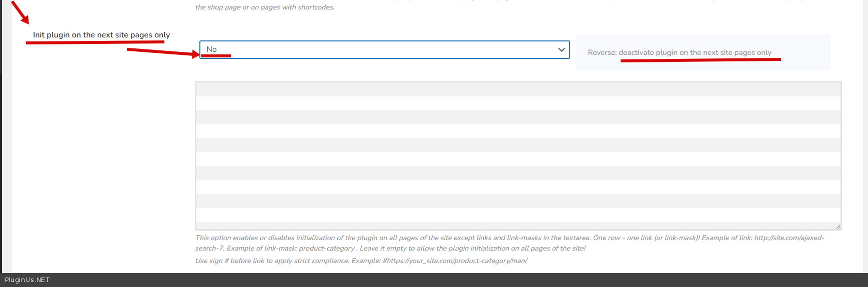Click the chevron arrow in the No dropdown
Screen dimensions: 868x287
point(561,49)
